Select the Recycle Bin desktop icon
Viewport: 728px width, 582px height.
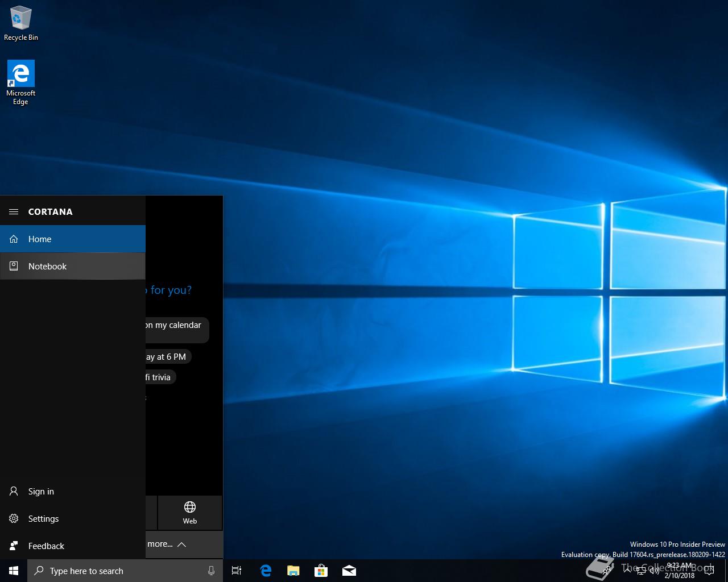point(20,24)
